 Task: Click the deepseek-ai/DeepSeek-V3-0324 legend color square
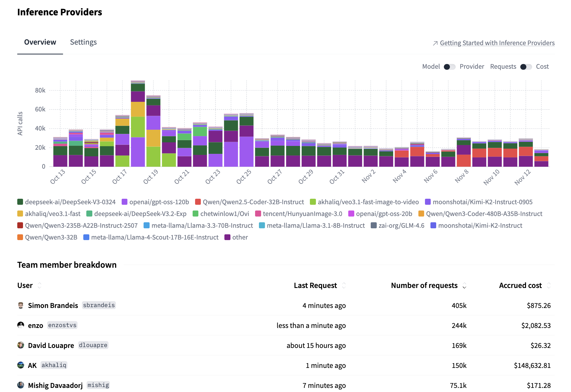pos(20,202)
